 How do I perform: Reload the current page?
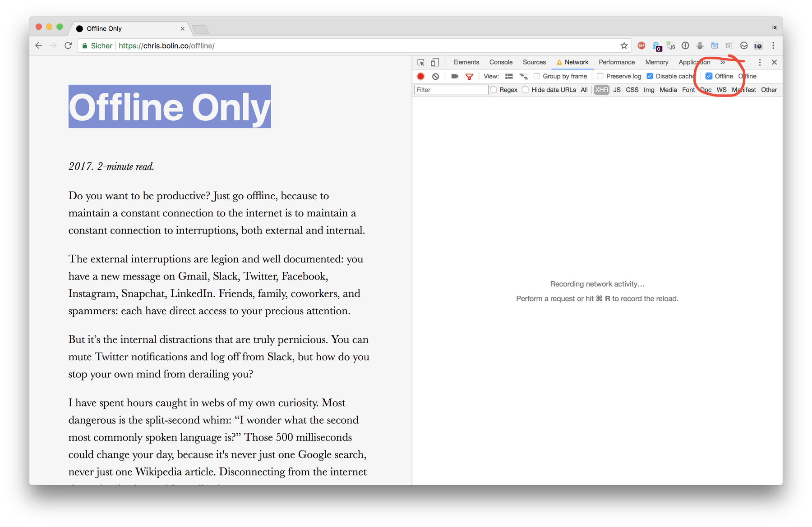[x=68, y=46]
